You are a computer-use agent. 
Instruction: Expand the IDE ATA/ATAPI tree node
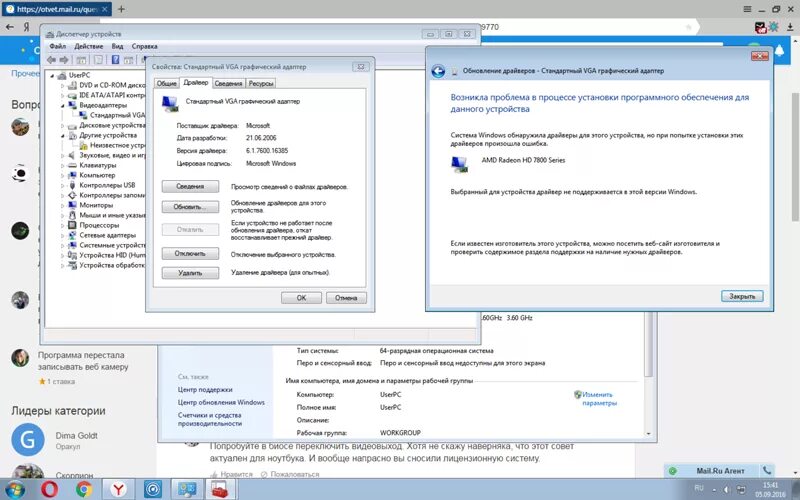(x=63, y=95)
